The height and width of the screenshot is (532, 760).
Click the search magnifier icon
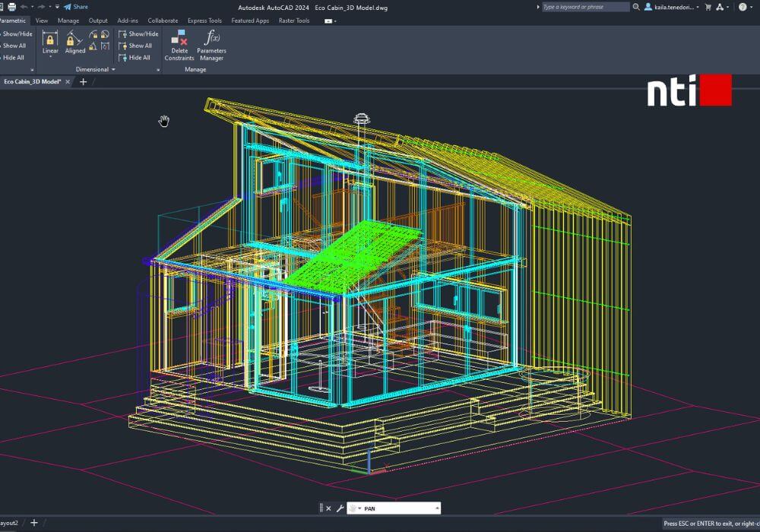click(636, 7)
